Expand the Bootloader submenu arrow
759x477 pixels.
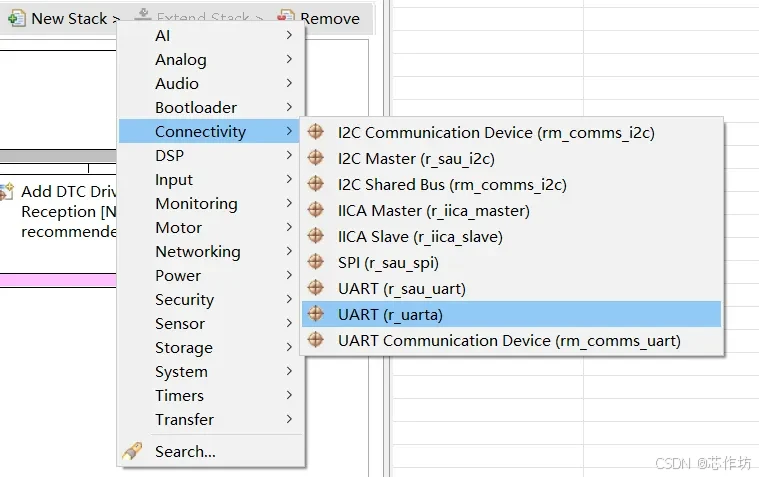[289, 107]
